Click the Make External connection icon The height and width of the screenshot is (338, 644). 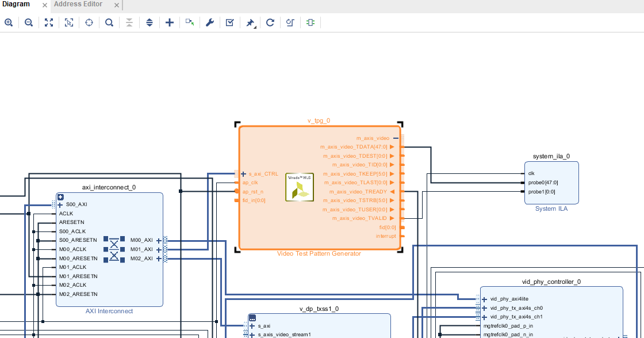190,22
